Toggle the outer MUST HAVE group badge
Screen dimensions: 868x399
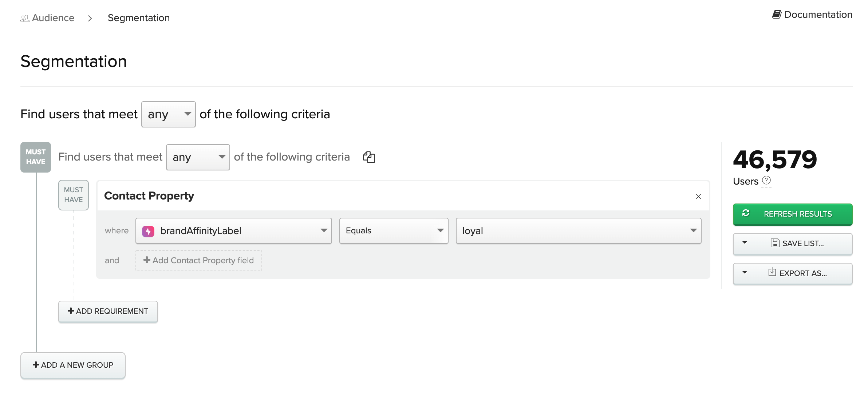(36, 157)
